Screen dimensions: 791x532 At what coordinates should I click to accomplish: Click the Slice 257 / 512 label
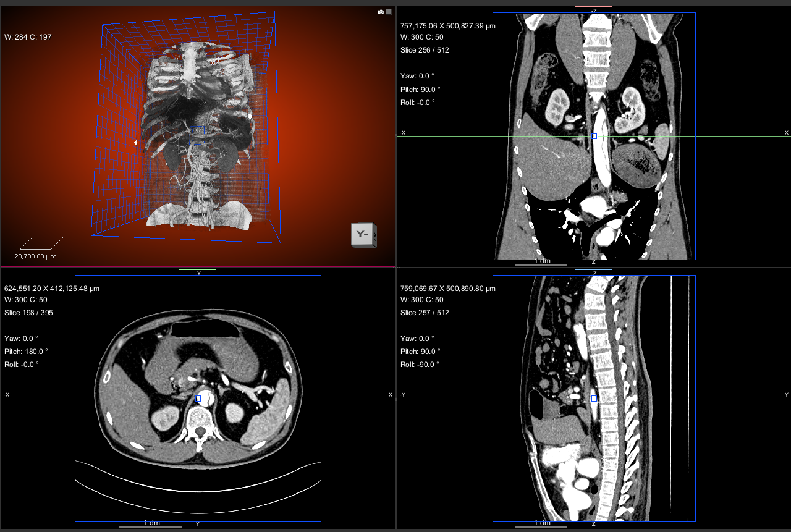(425, 313)
